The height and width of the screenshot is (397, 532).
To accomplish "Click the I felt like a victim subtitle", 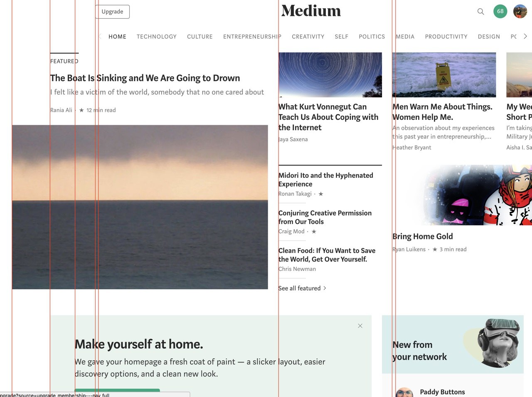I will coord(157,92).
